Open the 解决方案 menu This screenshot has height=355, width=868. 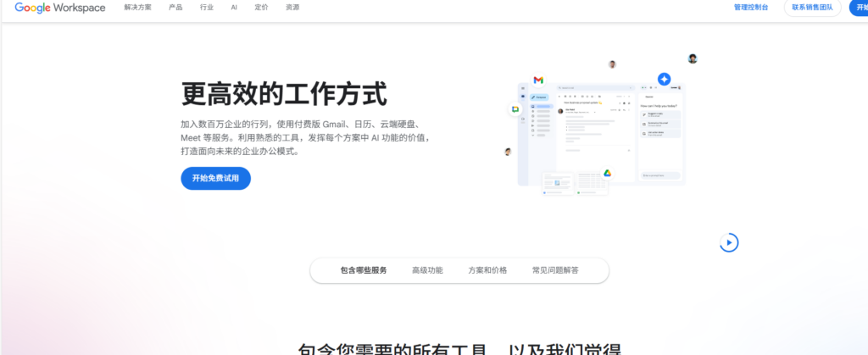click(138, 8)
